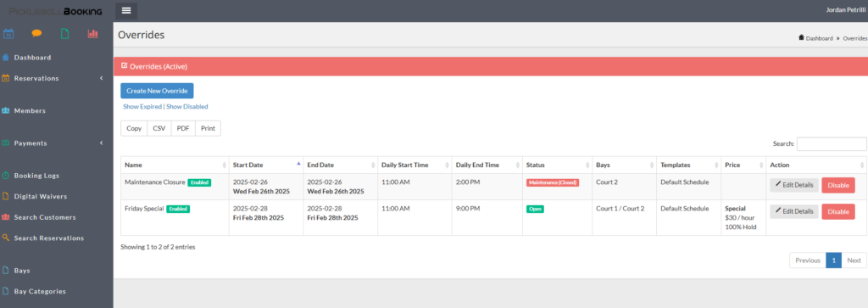Sort table by Templates column
The width and height of the screenshot is (868, 308).
(688, 165)
